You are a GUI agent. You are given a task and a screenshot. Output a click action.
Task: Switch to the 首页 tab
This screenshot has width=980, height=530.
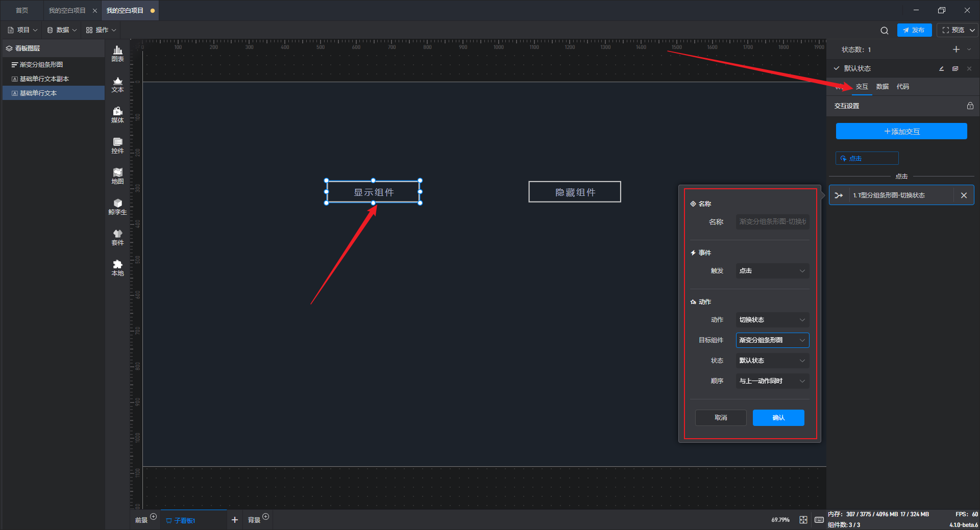point(22,11)
